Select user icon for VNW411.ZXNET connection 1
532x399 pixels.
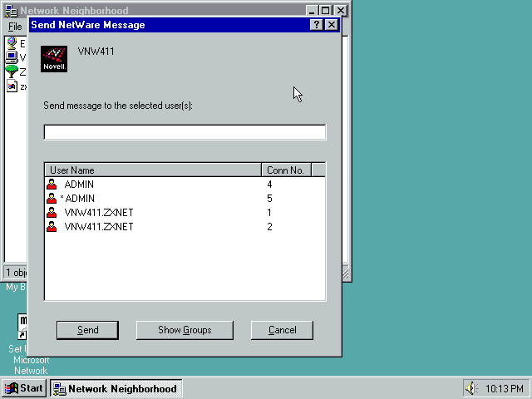click(x=52, y=213)
